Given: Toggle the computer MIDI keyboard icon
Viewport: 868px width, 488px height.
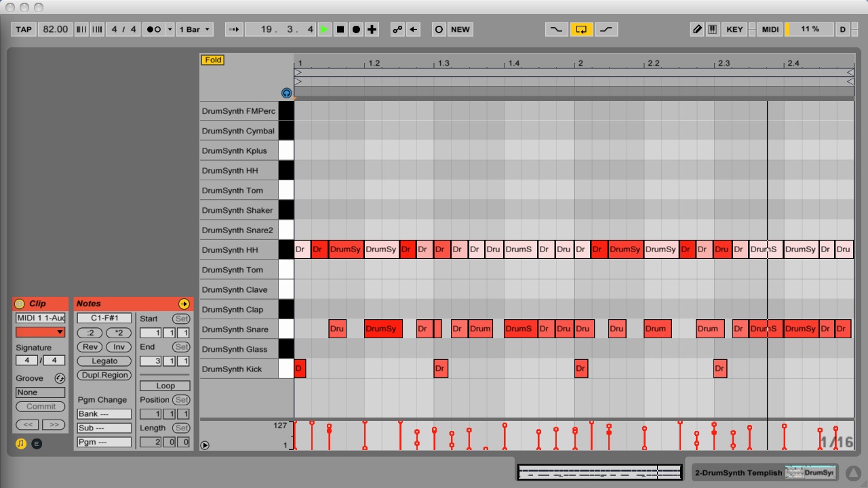Looking at the screenshot, I should pos(712,29).
